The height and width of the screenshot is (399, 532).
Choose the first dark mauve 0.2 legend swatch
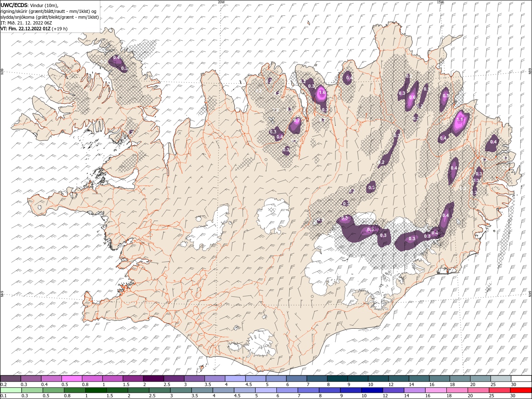click(10, 379)
